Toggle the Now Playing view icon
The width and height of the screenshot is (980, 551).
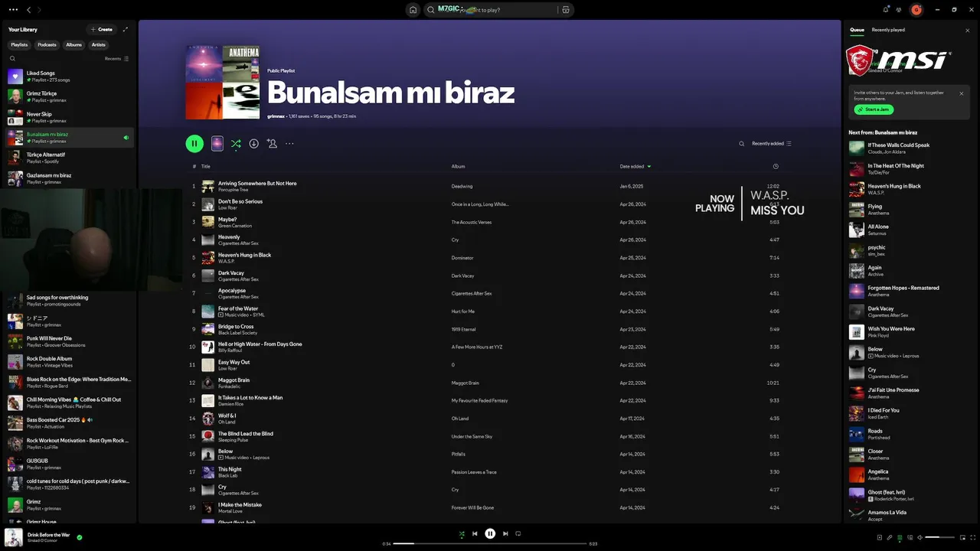pyautogui.click(x=880, y=537)
